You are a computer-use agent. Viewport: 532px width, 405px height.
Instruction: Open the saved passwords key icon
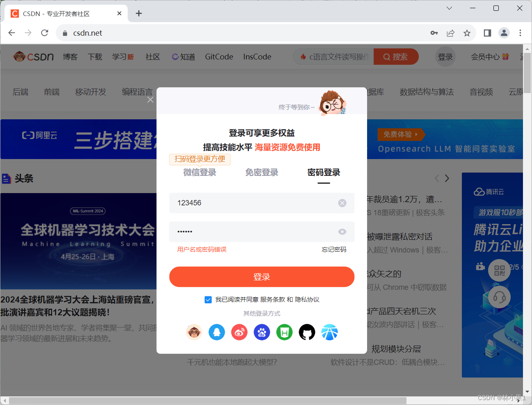pyautogui.click(x=434, y=33)
